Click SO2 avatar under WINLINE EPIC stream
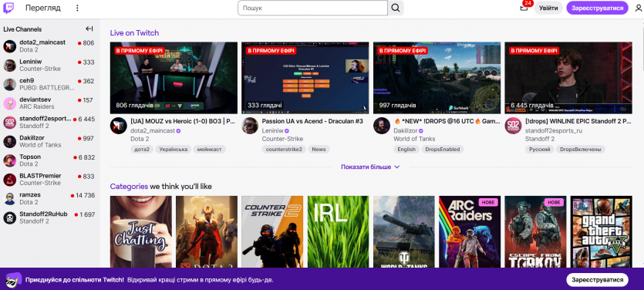The image size is (644, 290). 513,125
